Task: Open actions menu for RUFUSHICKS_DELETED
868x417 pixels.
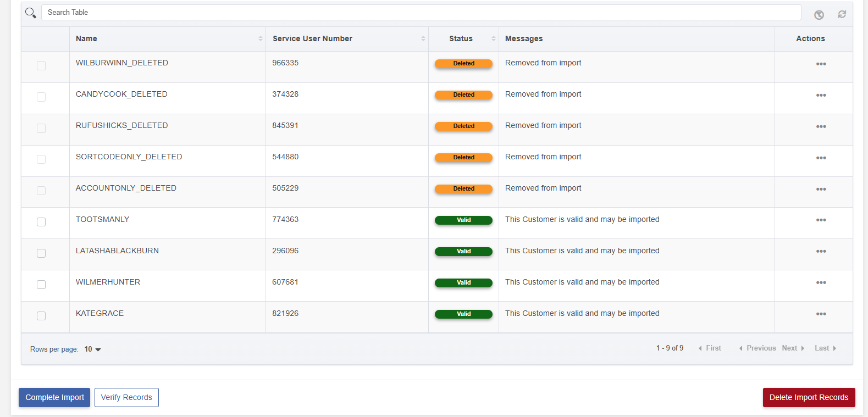Action: coord(821,127)
